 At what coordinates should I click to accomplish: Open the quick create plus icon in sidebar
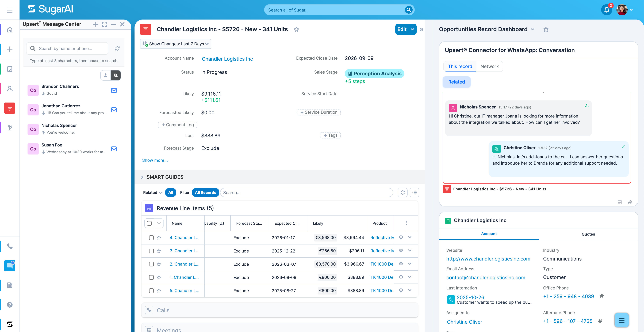coord(10,49)
